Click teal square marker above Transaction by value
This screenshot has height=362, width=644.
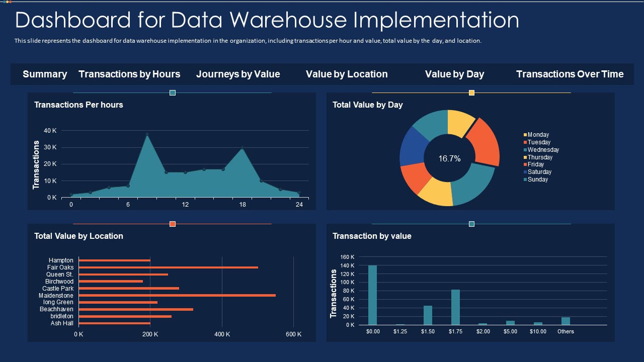[x=471, y=224]
